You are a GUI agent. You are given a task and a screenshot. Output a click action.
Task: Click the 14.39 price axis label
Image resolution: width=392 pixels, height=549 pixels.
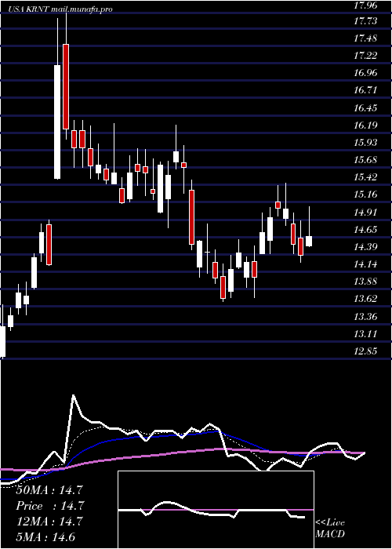(365, 246)
